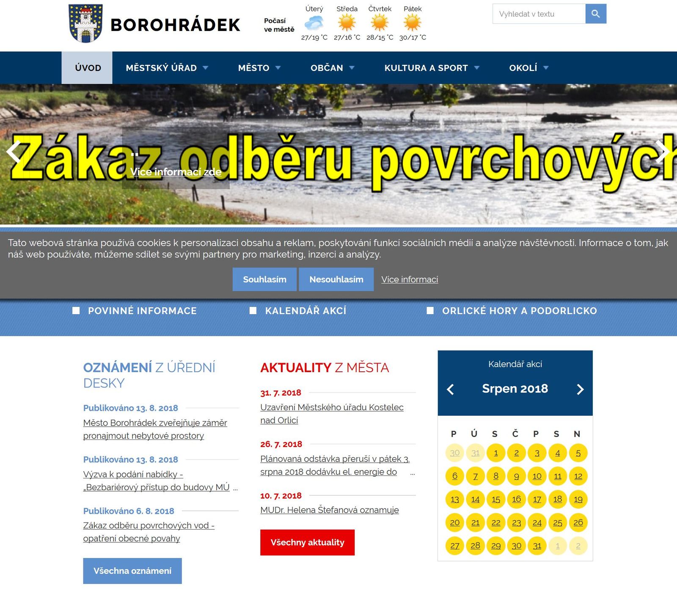This screenshot has width=677, height=616.
Task: Open Zákaz odběru povrchových vod announcement
Action: click(149, 532)
